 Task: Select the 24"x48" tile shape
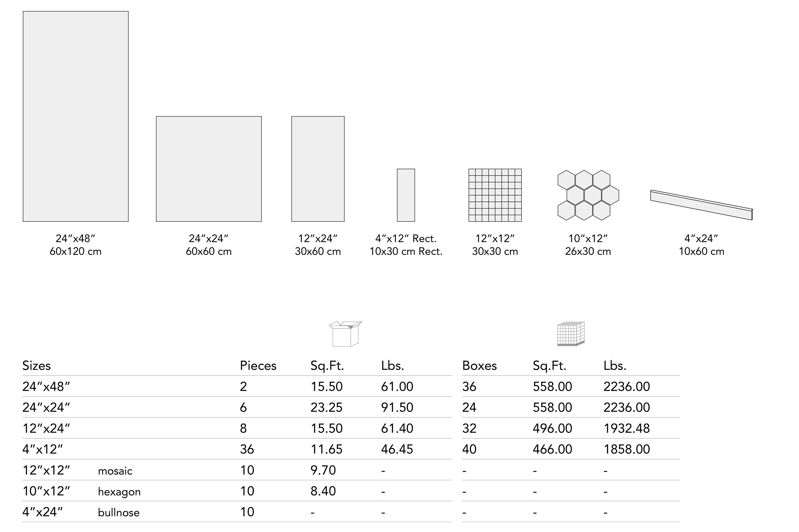(75, 116)
